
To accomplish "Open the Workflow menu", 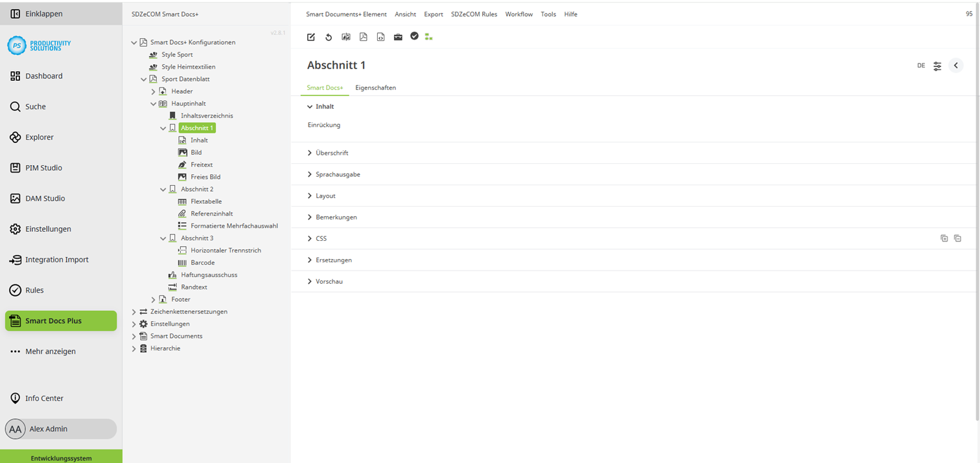I will pos(519,14).
